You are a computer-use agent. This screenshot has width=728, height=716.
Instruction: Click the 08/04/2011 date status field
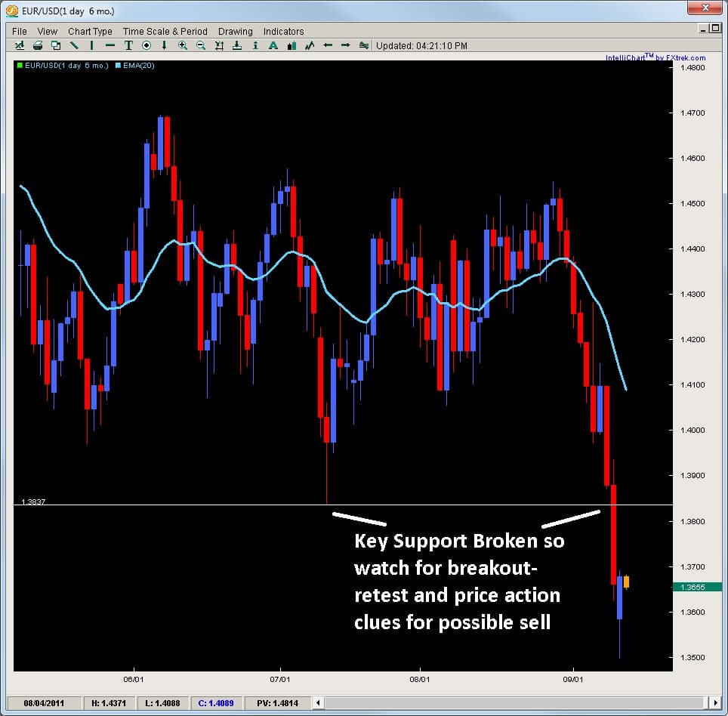point(44,703)
